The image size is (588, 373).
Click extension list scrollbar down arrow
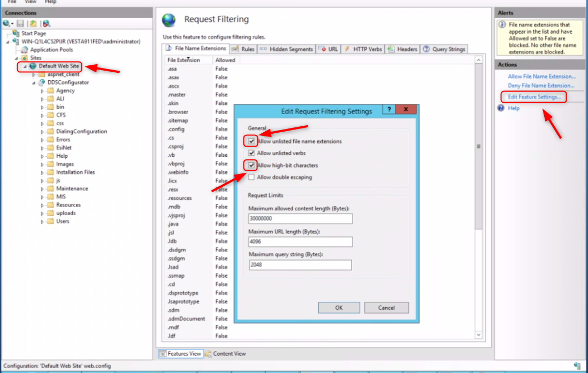[x=478, y=334]
